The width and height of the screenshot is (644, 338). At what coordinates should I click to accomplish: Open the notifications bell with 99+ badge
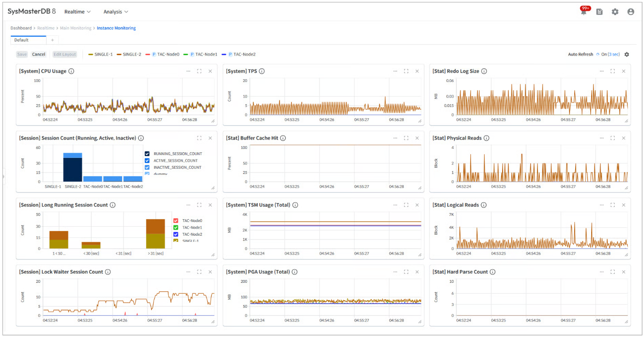(x=584, y=12)
